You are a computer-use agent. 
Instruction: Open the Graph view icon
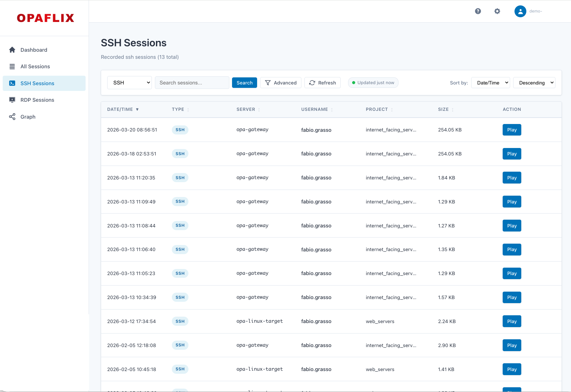tap(12, 117)
